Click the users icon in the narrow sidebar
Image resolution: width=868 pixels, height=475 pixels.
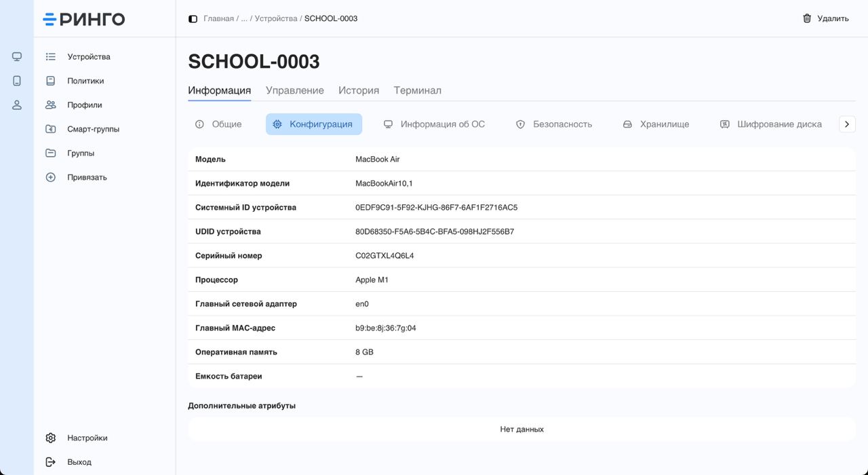click(16, 104)
